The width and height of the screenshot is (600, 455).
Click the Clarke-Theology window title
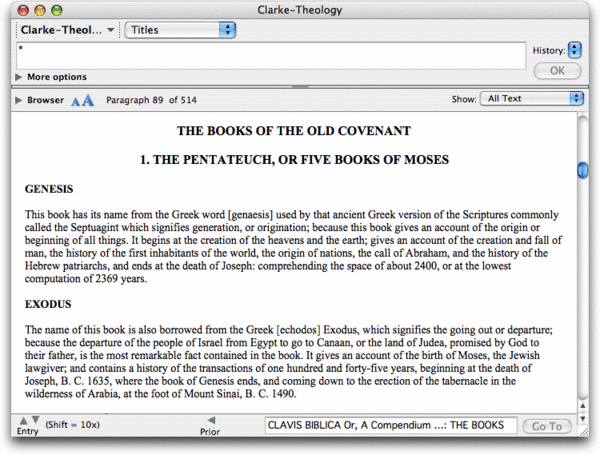click(300, 10)
